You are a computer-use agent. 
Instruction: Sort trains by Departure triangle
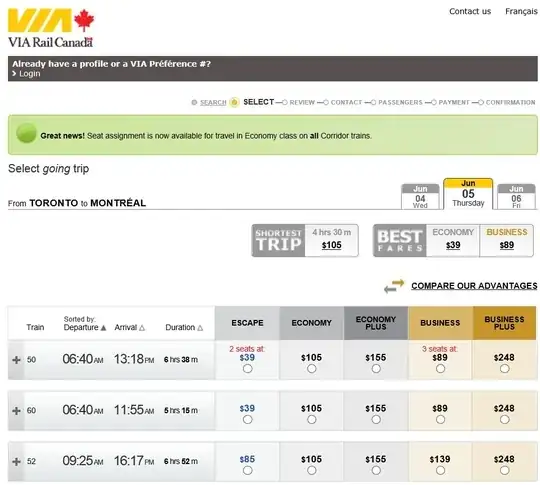(x=103, y=328)
